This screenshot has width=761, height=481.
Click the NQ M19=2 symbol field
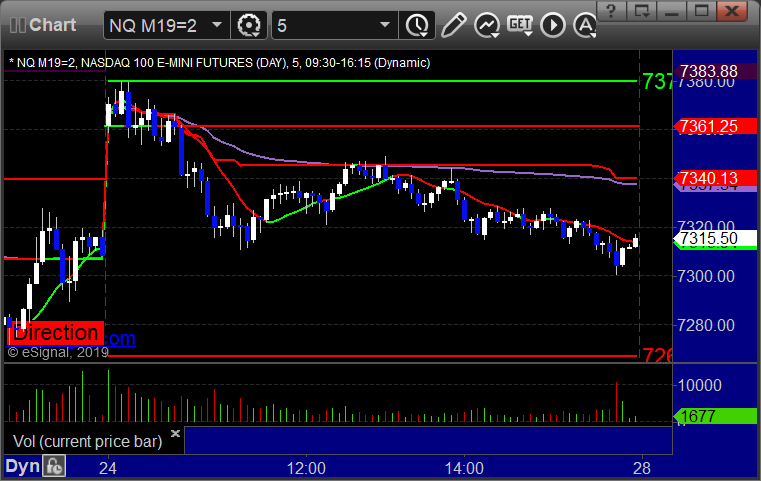pos(166,25)
